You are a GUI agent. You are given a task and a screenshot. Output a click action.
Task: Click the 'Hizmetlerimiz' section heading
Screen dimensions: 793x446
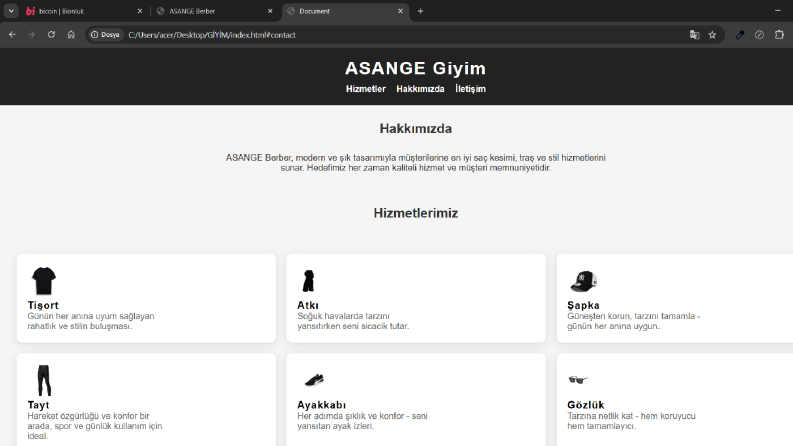pos(416,213)
